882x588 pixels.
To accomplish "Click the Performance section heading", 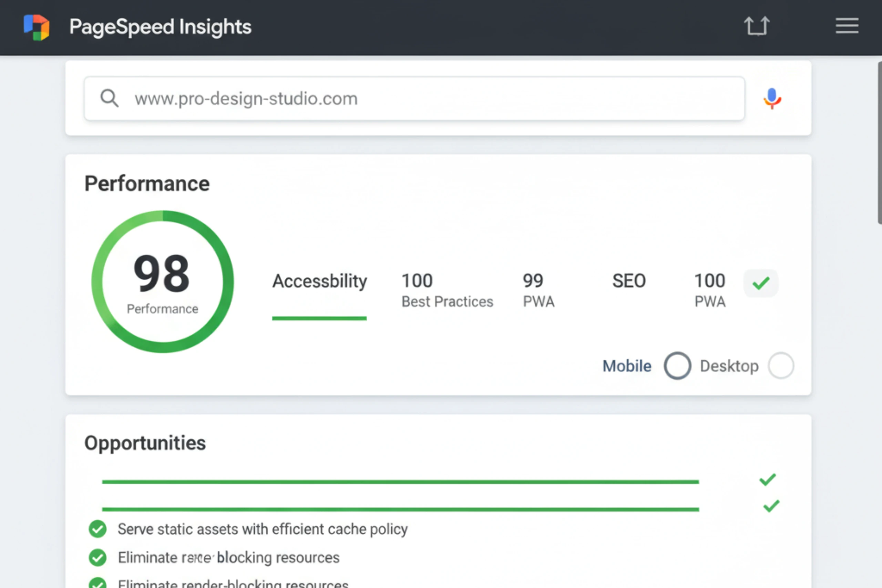I will 147,183.
